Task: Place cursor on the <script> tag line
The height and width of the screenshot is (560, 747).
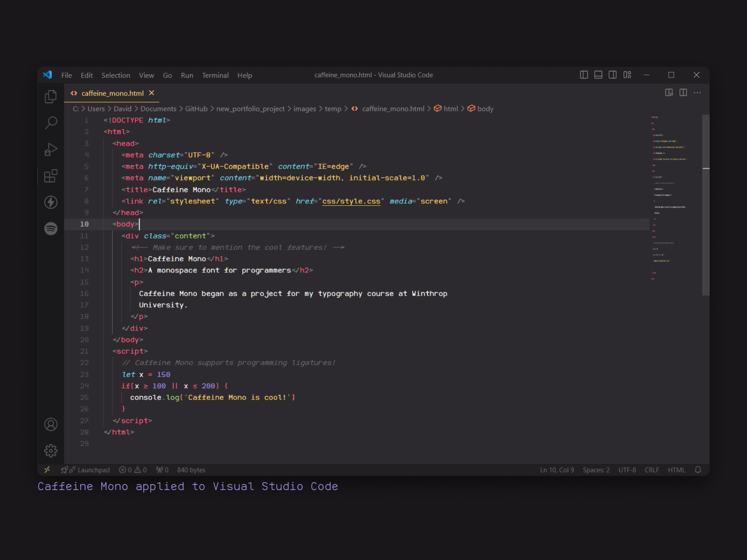Action: click(130, 351)
